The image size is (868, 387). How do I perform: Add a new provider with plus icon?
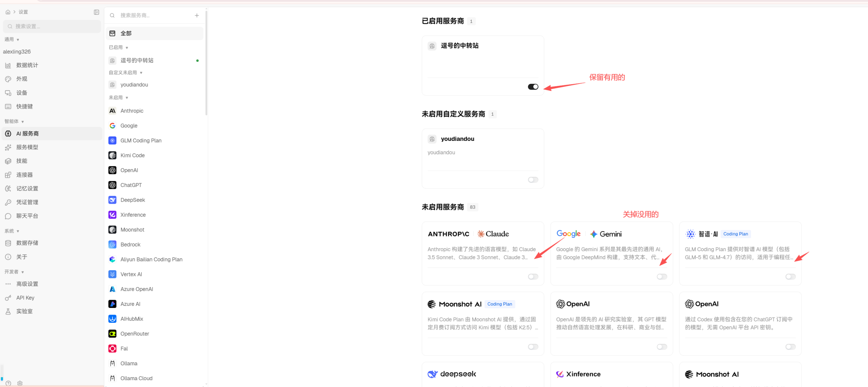click(x=197, y=15)
